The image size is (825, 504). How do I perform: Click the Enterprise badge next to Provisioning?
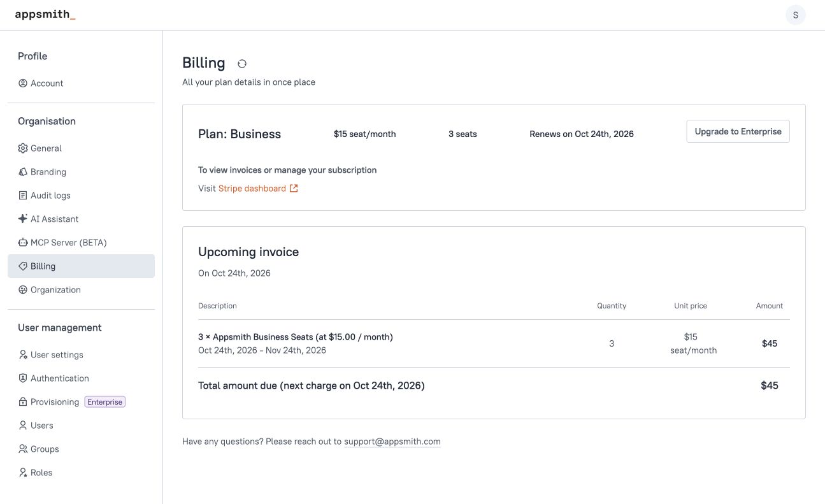(x=105, y=402)
